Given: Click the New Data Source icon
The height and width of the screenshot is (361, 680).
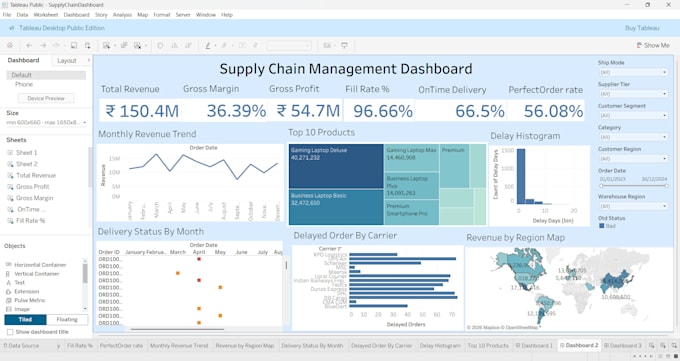Looking at the screenshot, I should [x=88, y=45].
